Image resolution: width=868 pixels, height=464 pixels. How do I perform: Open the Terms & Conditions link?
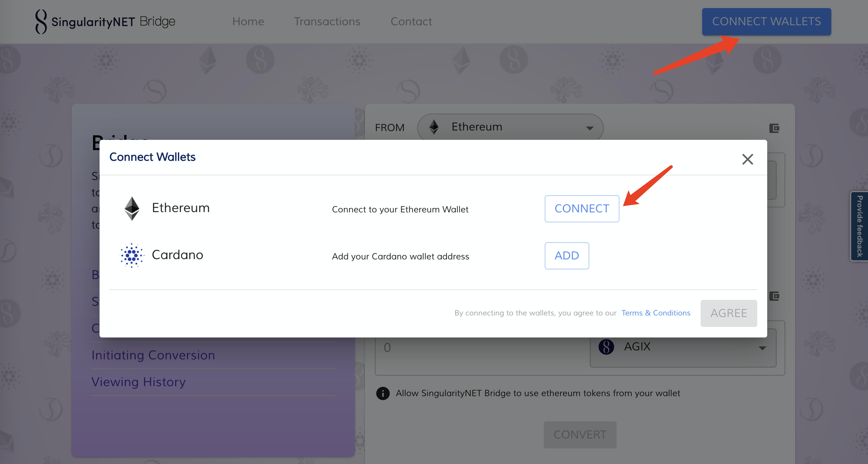pyautogui.click(x=656, y=313)
